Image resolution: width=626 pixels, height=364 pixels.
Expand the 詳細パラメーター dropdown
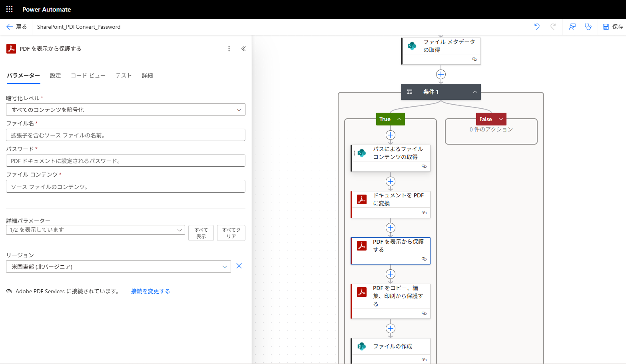(x=96, y=230)
